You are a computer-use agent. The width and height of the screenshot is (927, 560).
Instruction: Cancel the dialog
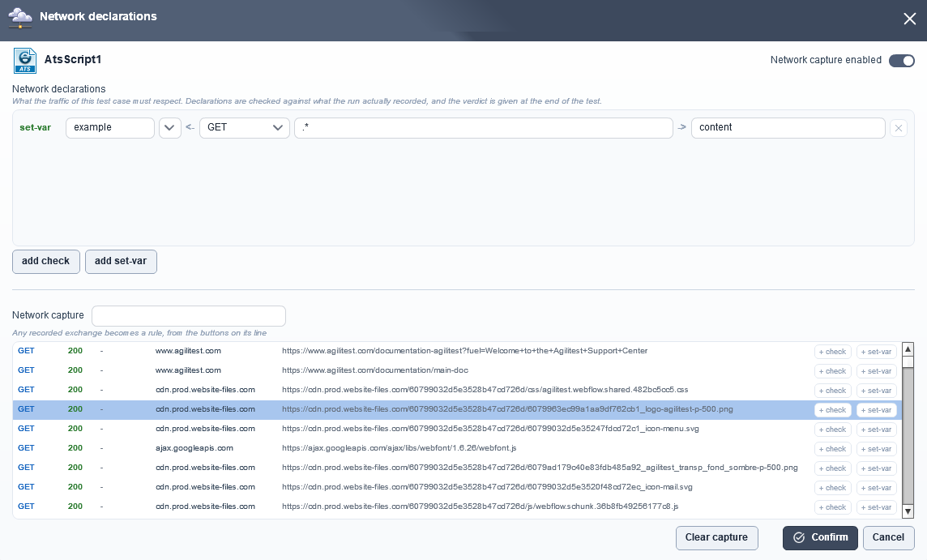pyautogui.click(x=888, y=538)
